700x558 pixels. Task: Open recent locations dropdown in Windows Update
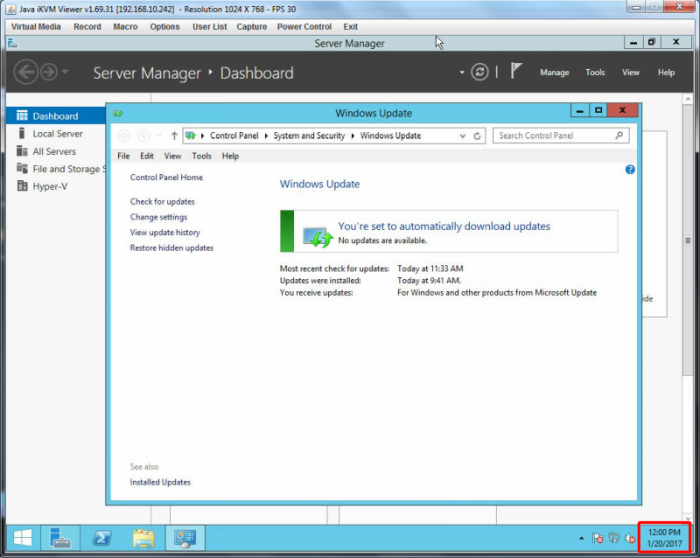159,135
